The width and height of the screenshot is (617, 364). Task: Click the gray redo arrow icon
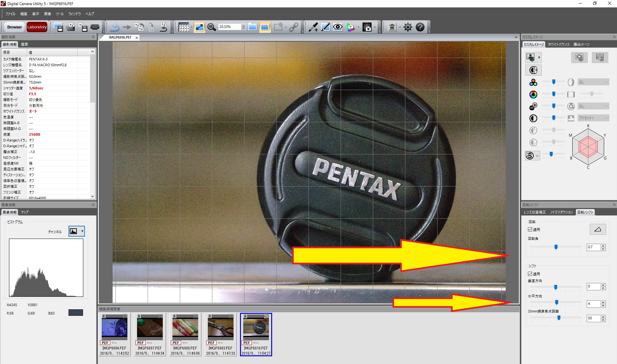click(x=127, y=27)
